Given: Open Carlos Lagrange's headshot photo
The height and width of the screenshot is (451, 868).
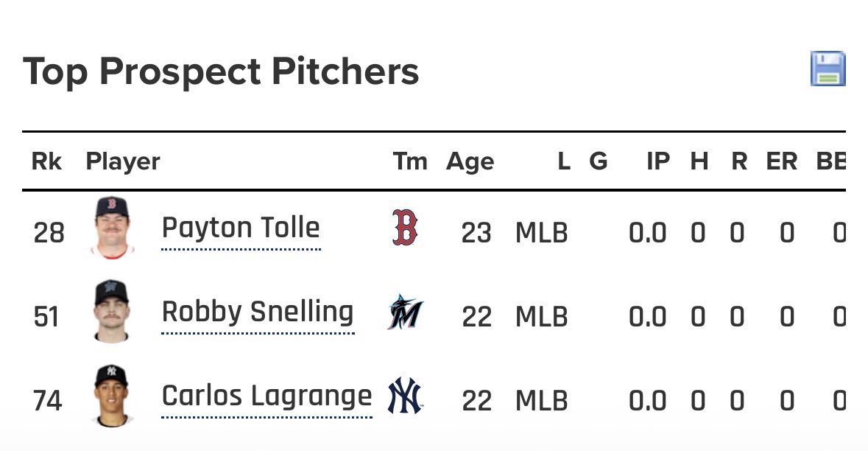Looking at the screenshot, I should point(112,396).
